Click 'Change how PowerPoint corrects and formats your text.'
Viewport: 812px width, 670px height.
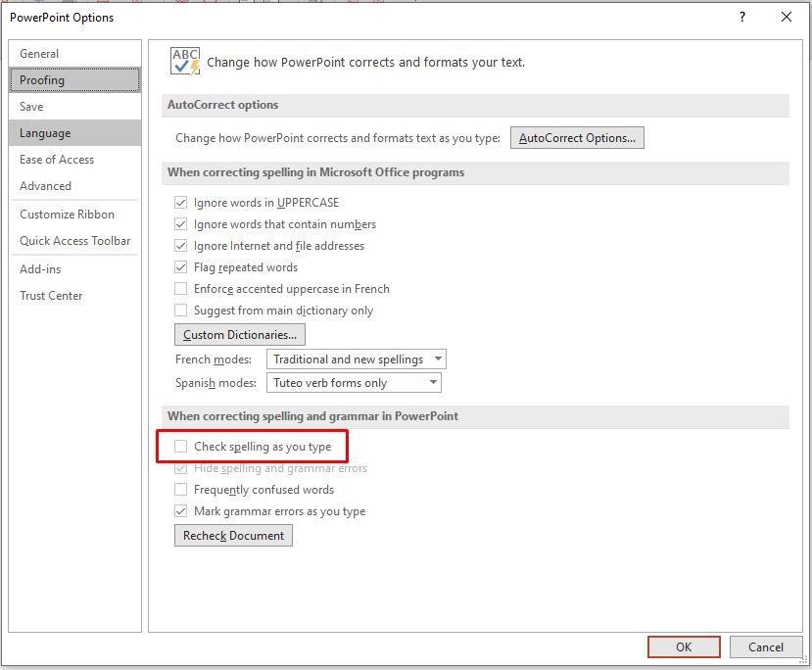click(365, 62)
